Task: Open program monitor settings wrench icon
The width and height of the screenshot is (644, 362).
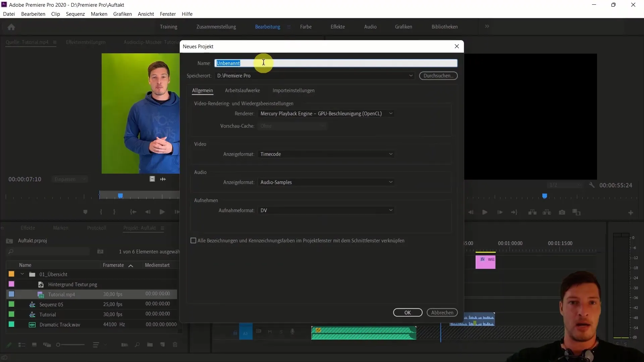Action: click(x=592, y=185)
